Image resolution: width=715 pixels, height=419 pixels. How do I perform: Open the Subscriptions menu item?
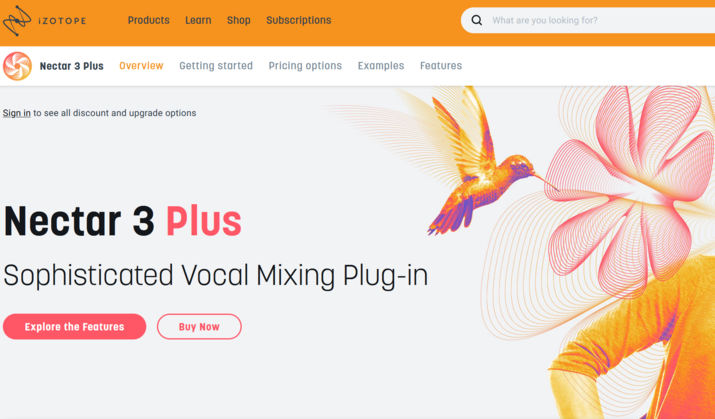(299, 21)
